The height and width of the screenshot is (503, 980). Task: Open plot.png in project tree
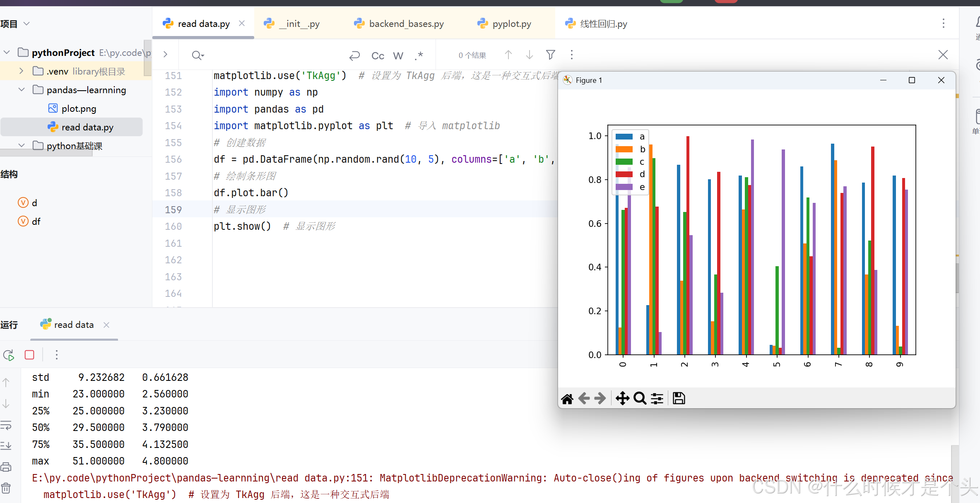79,108
